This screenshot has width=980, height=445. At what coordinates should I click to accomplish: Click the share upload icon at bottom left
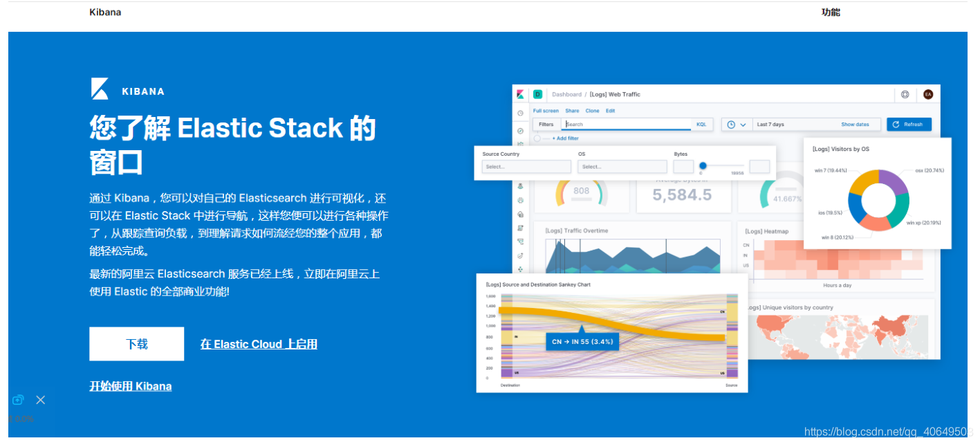[18, 399]
